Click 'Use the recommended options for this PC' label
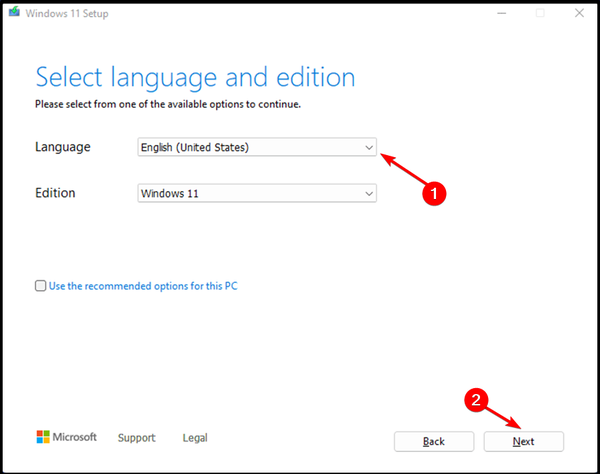Screen dimensions: 600x474 tap(143, 286)
